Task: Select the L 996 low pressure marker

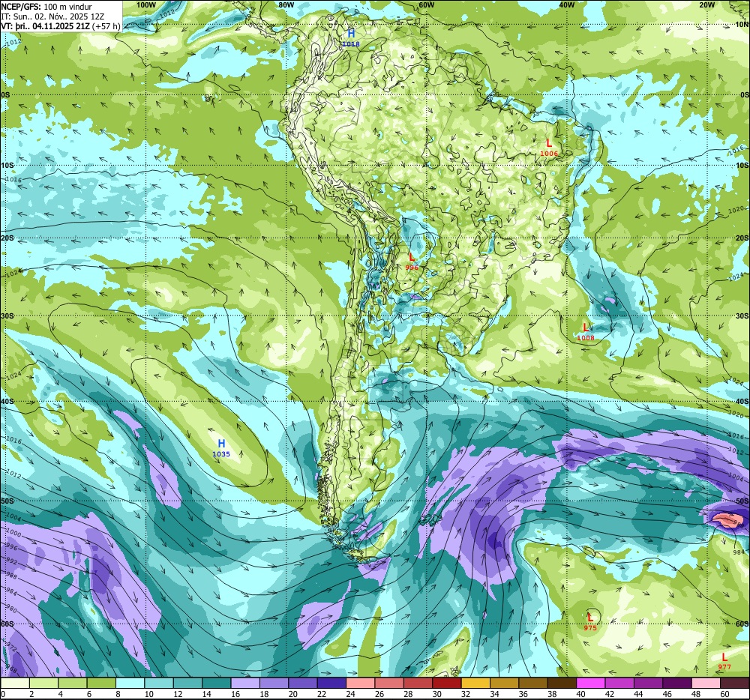Action: click(x=412, y=262)
